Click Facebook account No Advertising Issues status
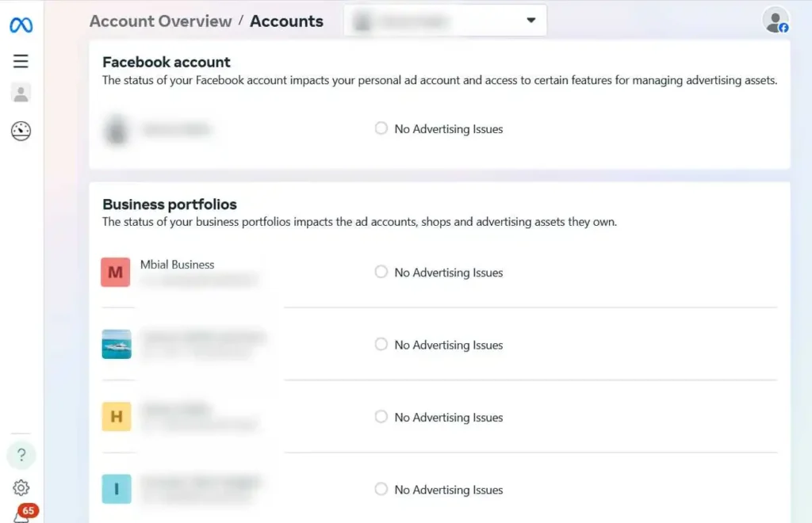812x523 pixels. 449,129
